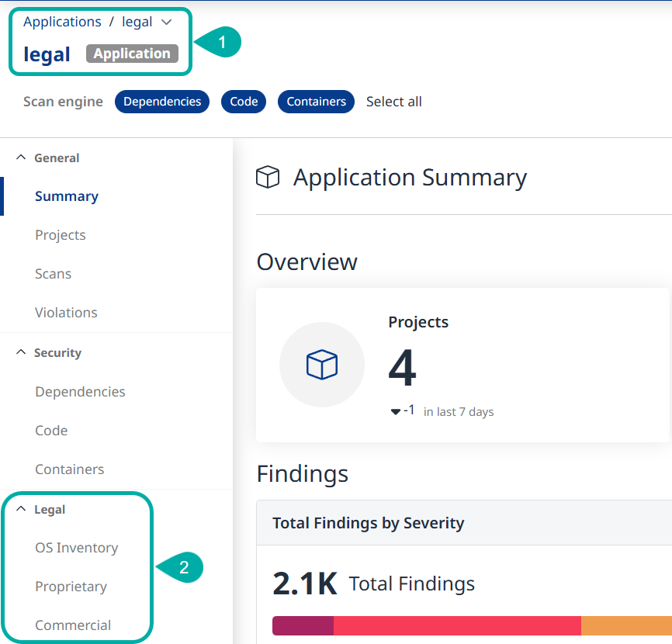Go to Violations in the sidebar
The image size is (672, 644).
(66, 313)
